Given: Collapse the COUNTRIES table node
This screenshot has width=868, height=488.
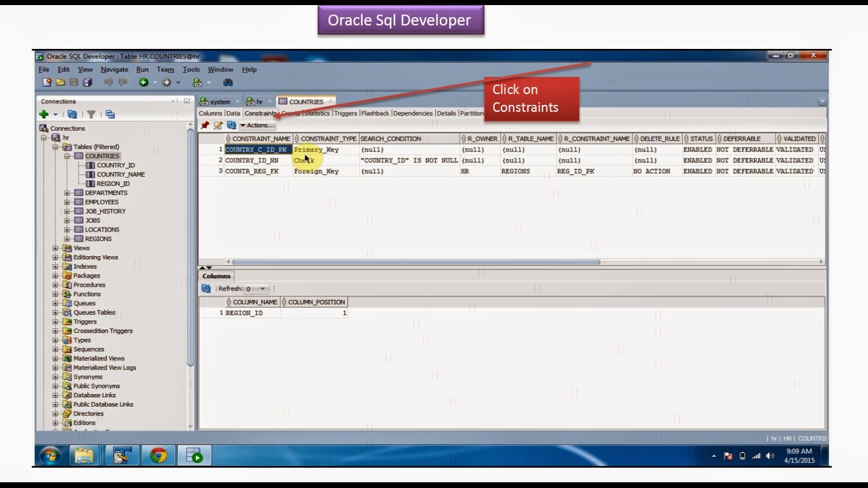Looking at the screenshot, I should (67, 156).
